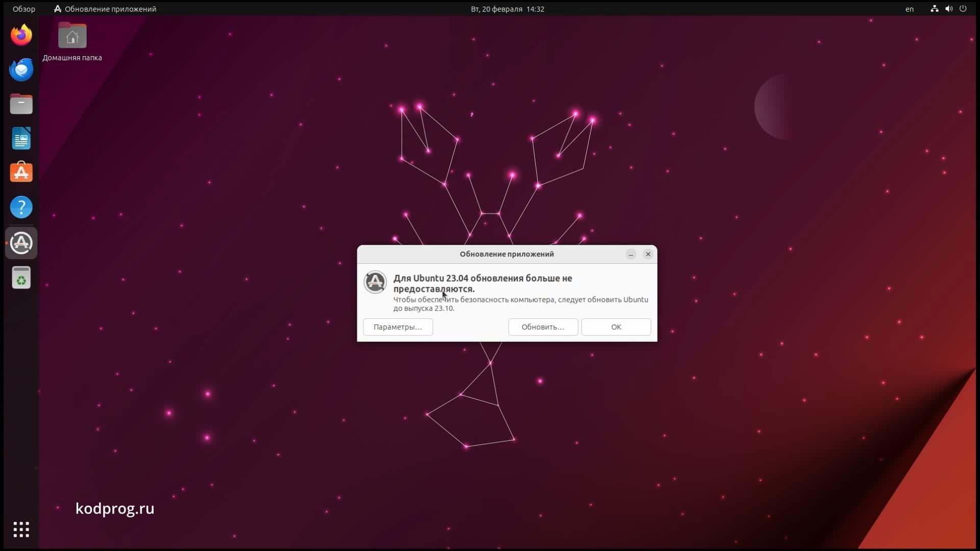
Task: Open the clock and calendar in top bar
Action: 507,9
